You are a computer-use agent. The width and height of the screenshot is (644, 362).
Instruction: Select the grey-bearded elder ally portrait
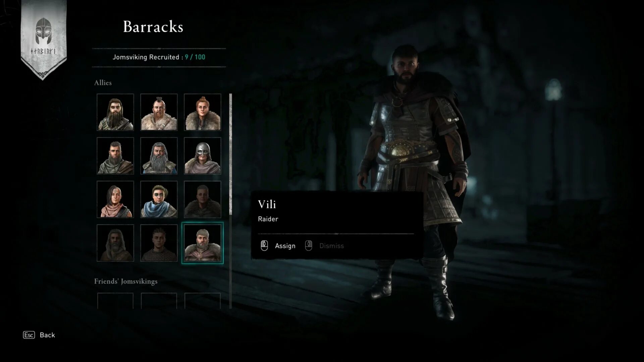pos(159,156)
